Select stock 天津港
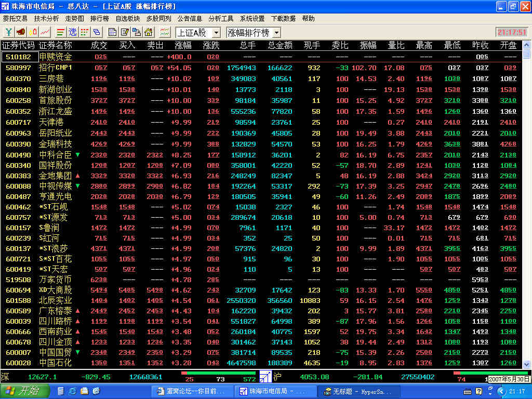Image resolution: width=532 pixels, height=399 pixels. tap(51, 122)
